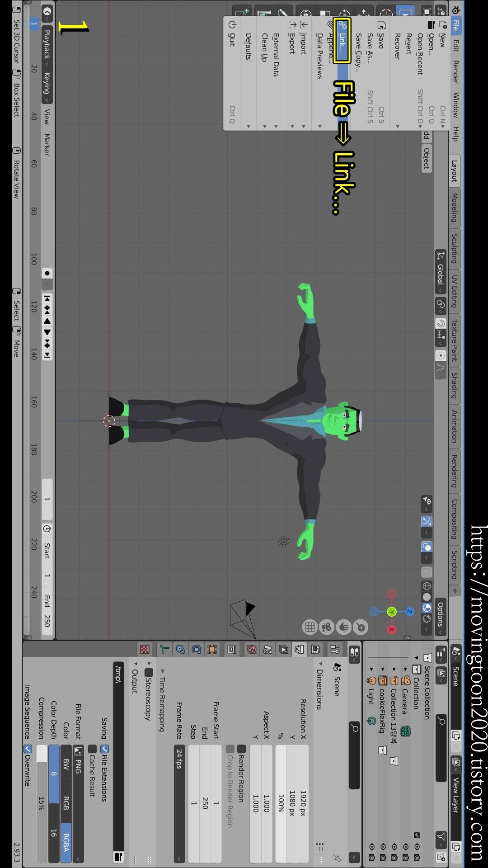Open the Marker menu in timeline
488x868 pixels.
47,145
